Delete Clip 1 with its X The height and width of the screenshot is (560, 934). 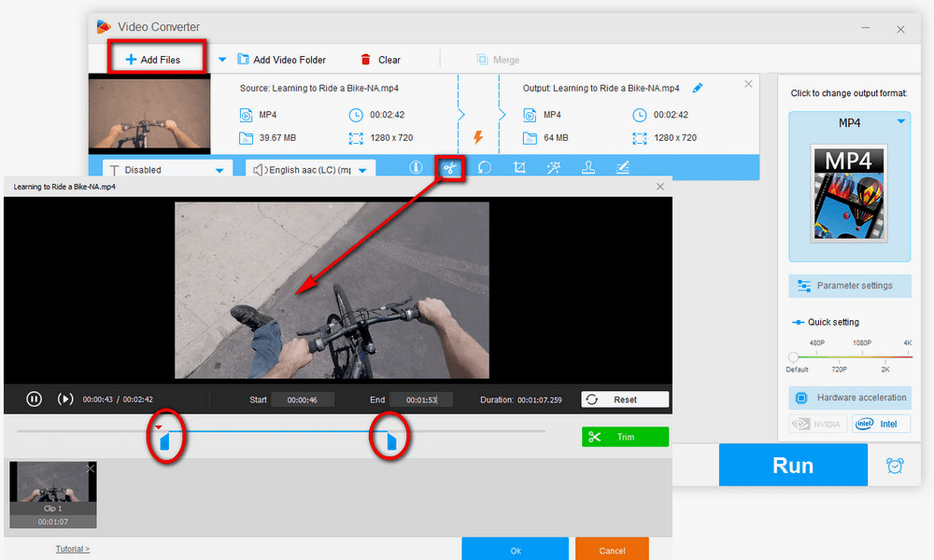[x=91, y=469]
